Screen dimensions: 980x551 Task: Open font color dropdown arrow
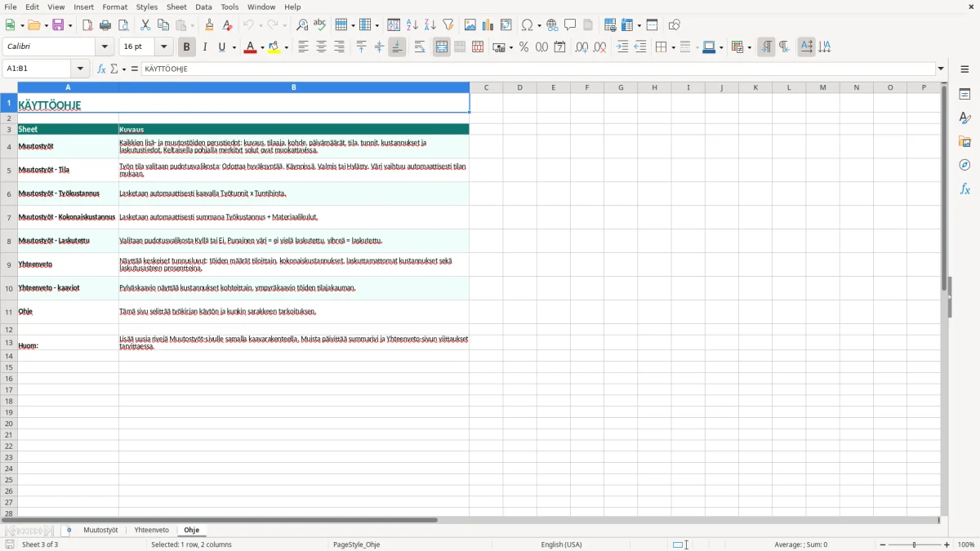point(262,47)
